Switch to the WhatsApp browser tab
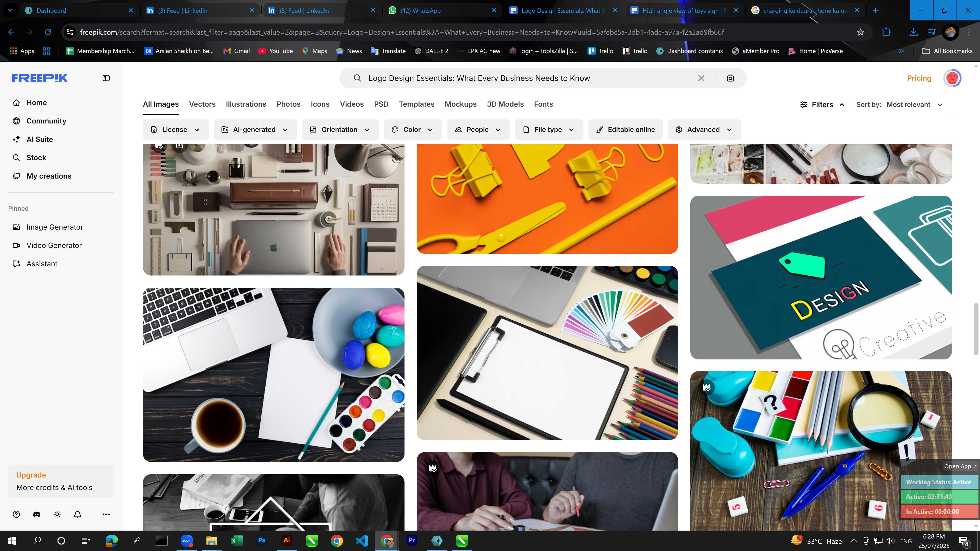This screenshot has height=551, width=980. click(442, 10)
